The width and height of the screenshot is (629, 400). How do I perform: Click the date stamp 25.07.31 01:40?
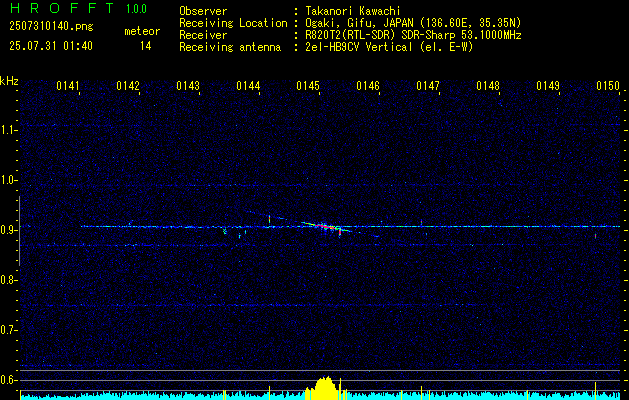point(51,46)
